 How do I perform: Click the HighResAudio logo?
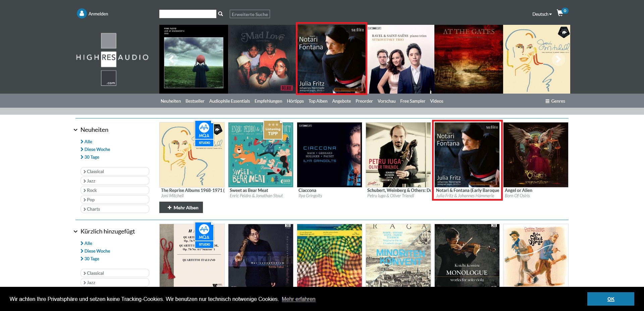[112, 59]
